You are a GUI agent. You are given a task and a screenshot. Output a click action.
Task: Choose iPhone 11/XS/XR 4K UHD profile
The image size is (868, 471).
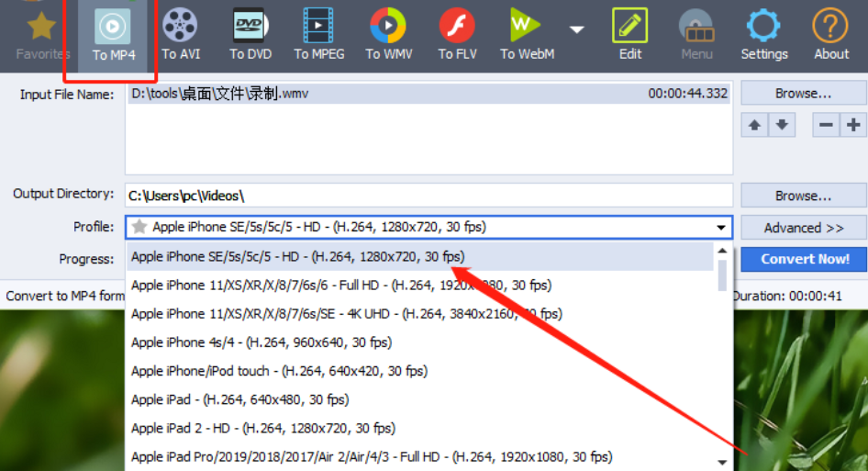click(419, 314)
